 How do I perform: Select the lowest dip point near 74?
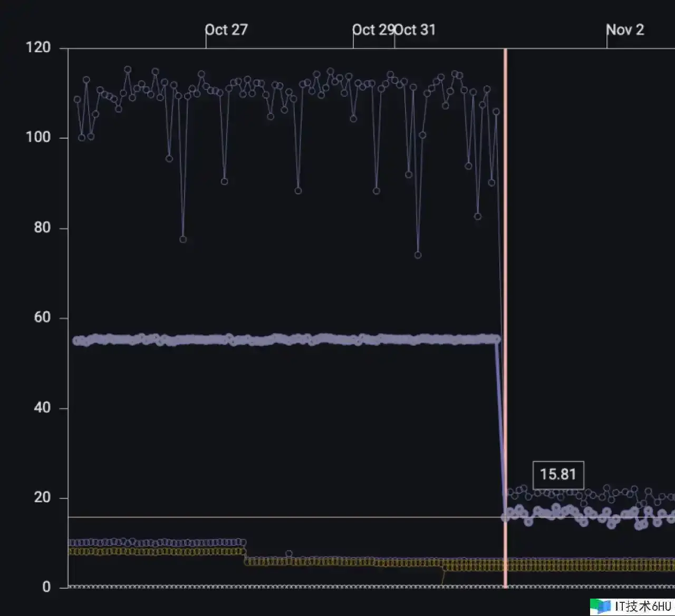click(418, 255)
